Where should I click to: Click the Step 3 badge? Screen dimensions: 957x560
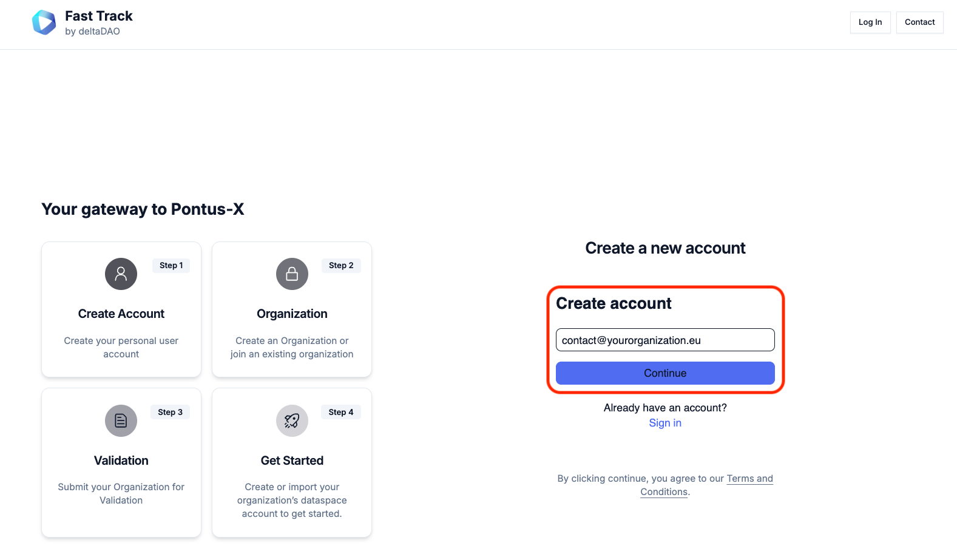click(170, 412)
